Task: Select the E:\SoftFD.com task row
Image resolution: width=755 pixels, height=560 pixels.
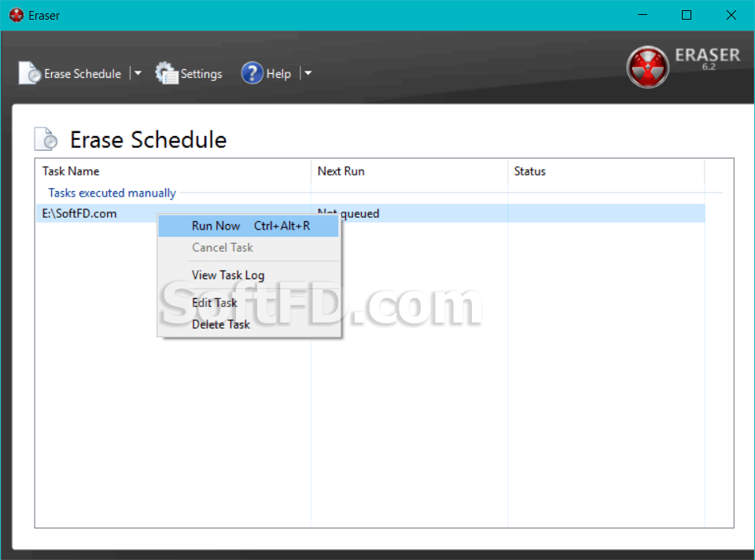Action: 370,213
